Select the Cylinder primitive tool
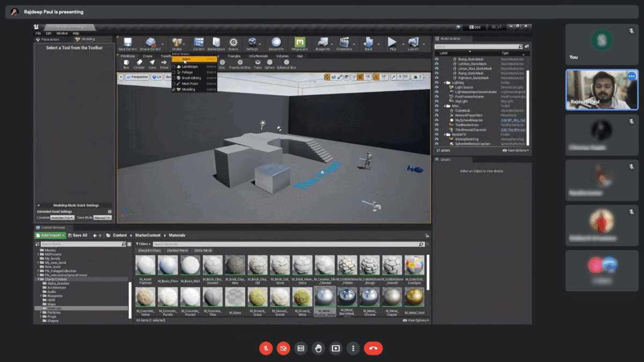This screenshot has height=362, width=644. coord(139,63)
